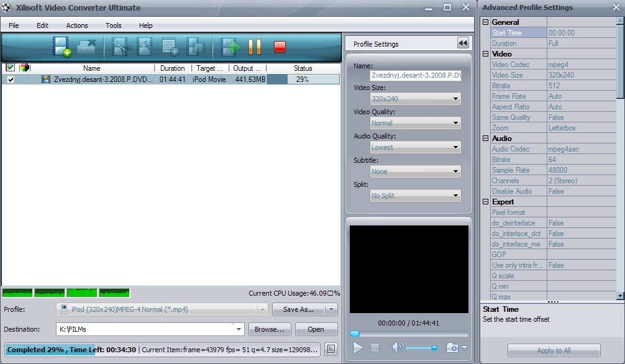Adjust the volume slider knob
The image size is (625, 364).
pyautogui.click(x=434, y=348)
